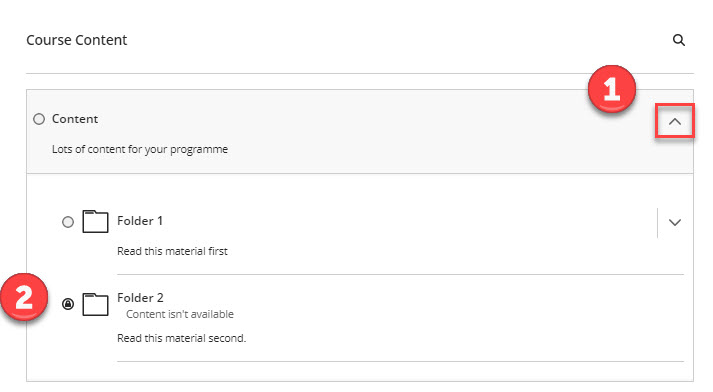The width and height of the screenshot is (713, 392).
Task: Collapse the Content learning module
Action: click(x=675, y=121)
